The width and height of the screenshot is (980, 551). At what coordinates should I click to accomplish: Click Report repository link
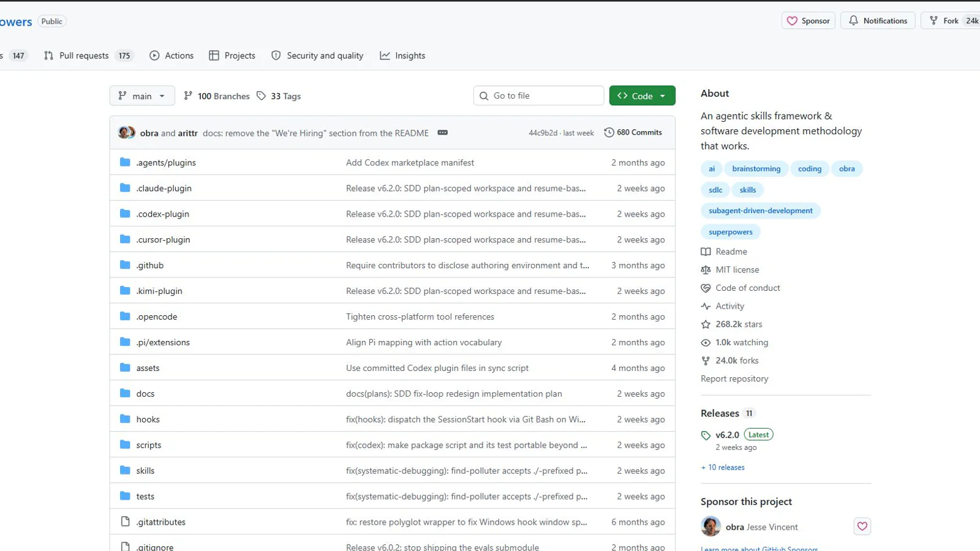point(734,379)
